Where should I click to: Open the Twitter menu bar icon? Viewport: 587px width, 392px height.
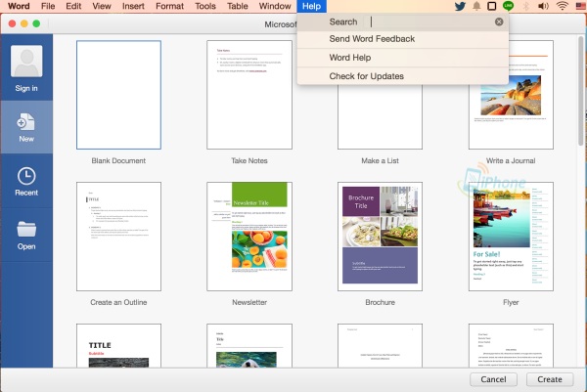[460, 6]
